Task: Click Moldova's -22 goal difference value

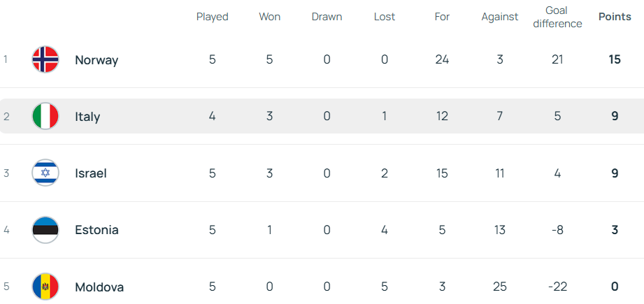Action: pos(557,287)
